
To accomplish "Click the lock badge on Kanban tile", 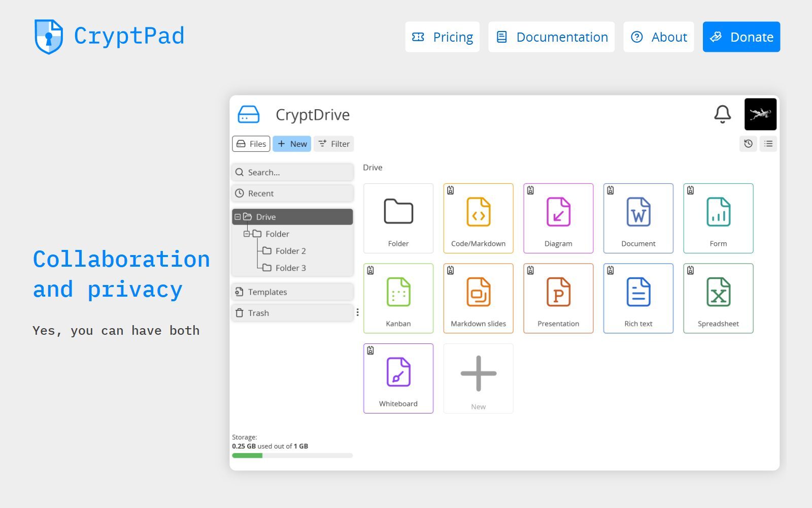I will pos(370,270).
